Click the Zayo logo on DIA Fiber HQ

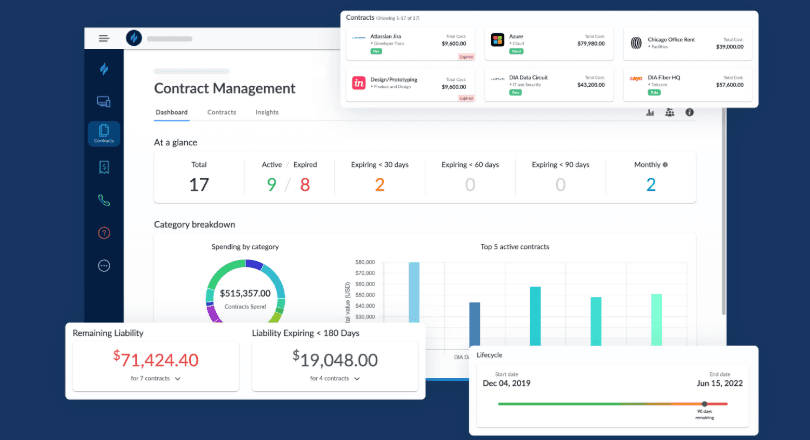pyautogui.click(x=636, y=78)
